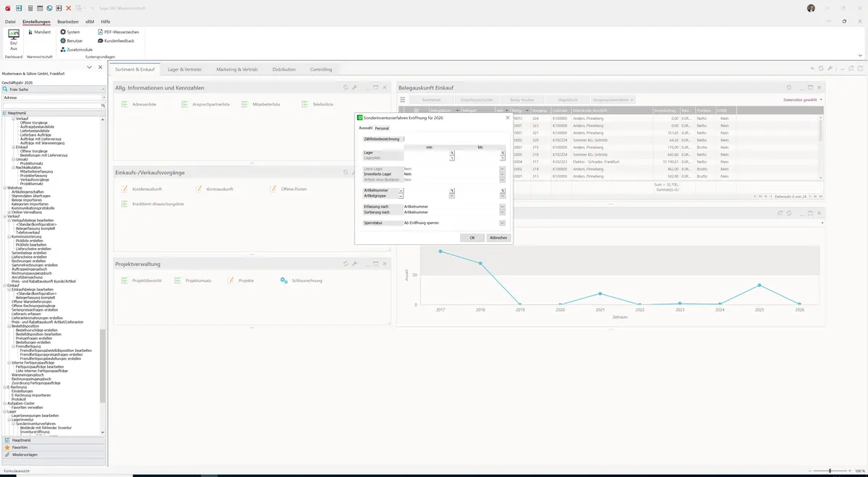Open the System settings gear
868x477 pixels.
pos(70,32)
